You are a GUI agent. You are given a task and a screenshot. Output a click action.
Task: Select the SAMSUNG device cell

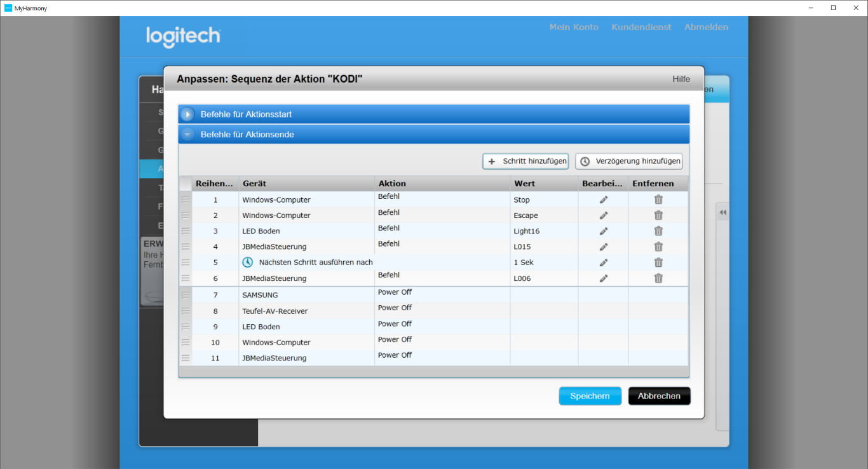point(307,295)
